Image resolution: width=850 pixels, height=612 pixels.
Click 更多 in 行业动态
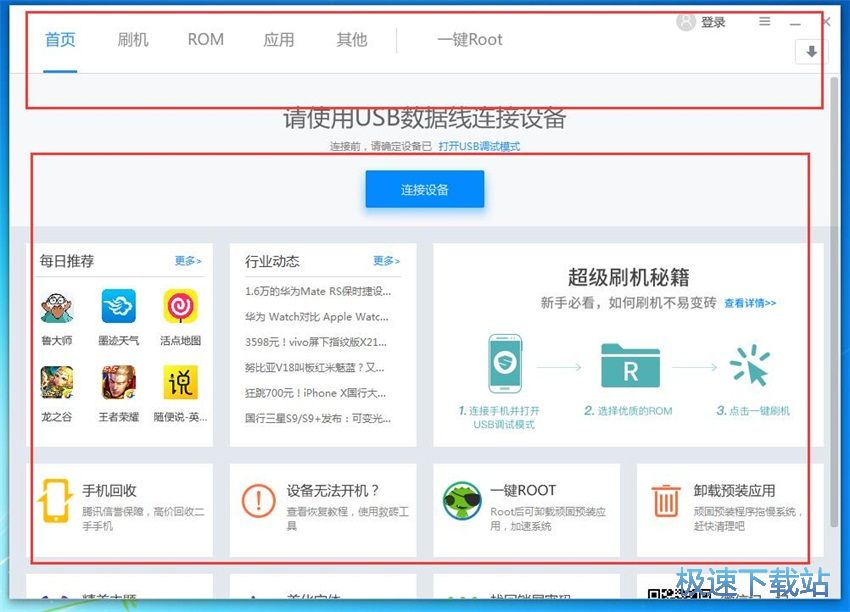(387, 261)
